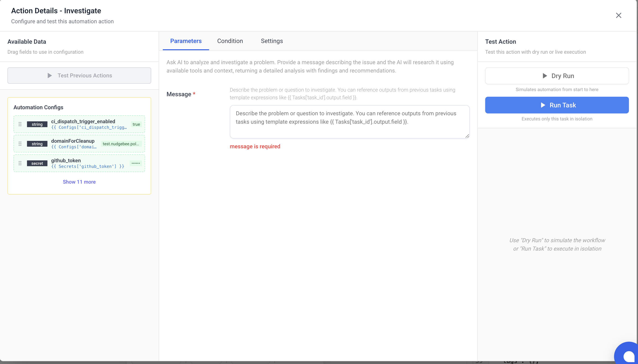Image resolution: width=638 pixels, height=364 pixels.
Task: Click the Test Previous Actions button
Action: coord(79,76)
